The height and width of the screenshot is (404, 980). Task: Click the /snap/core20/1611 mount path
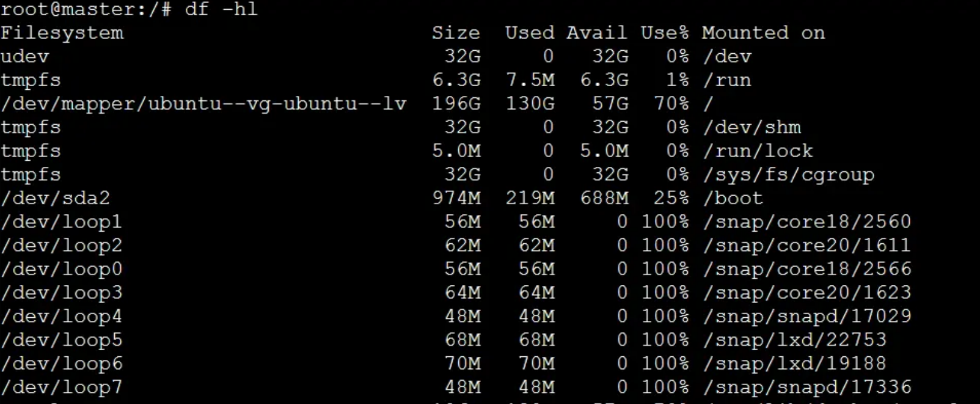coord(807,246)
